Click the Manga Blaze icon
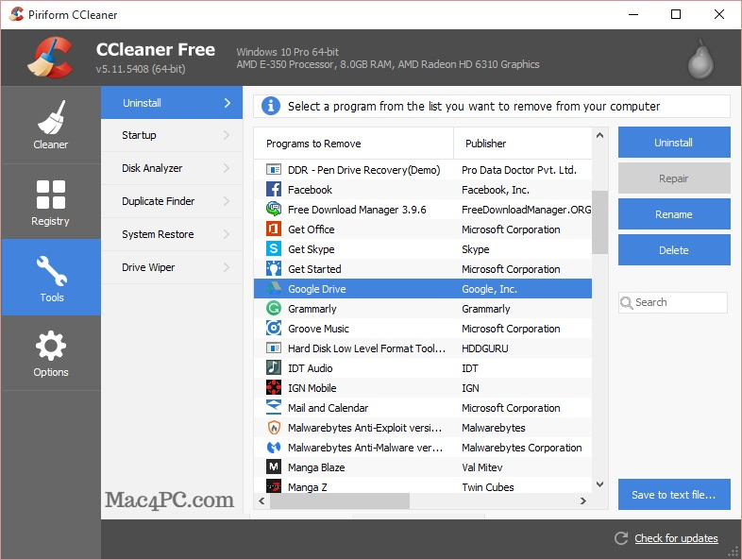The height and width of the screenshot is (560, 742). (274, 467)
